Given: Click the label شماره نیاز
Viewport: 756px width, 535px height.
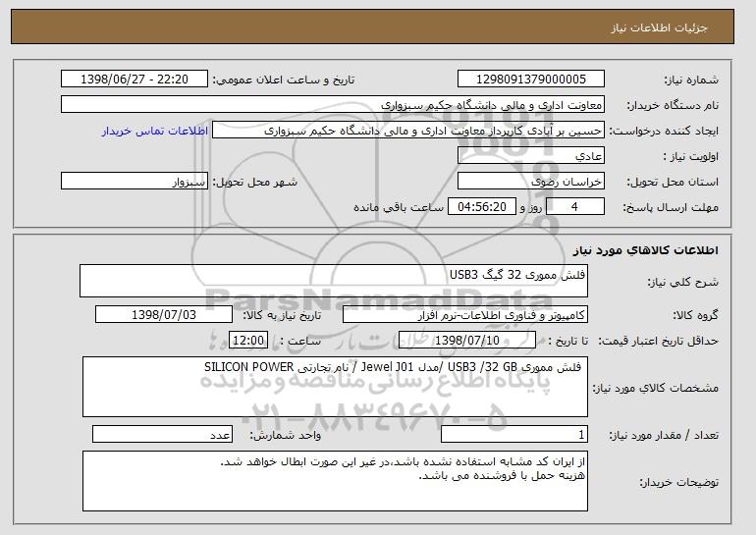Looking at the screenshot, I should 691,80.
